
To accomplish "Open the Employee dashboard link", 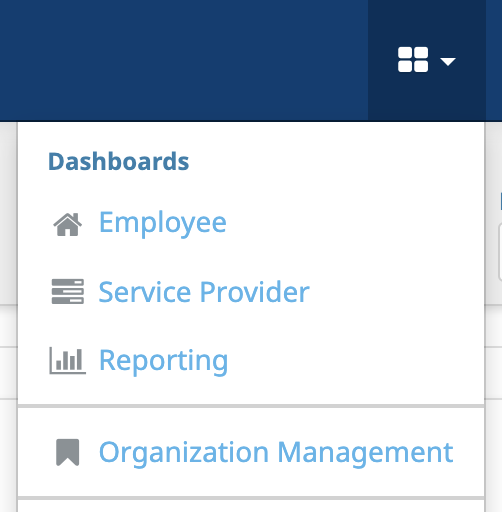I will tap(163, 223).
